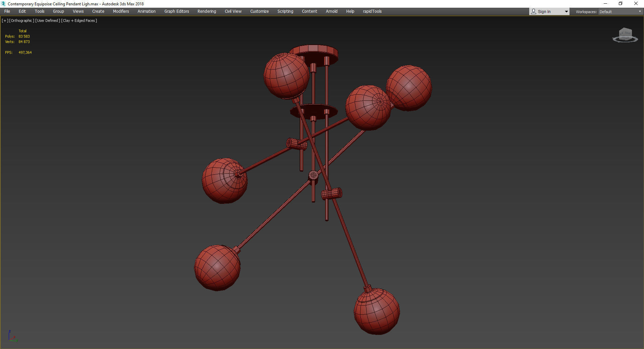Click the ViewCube navigation cube
The width and height of the screenshot is (644, 349).
625,35
